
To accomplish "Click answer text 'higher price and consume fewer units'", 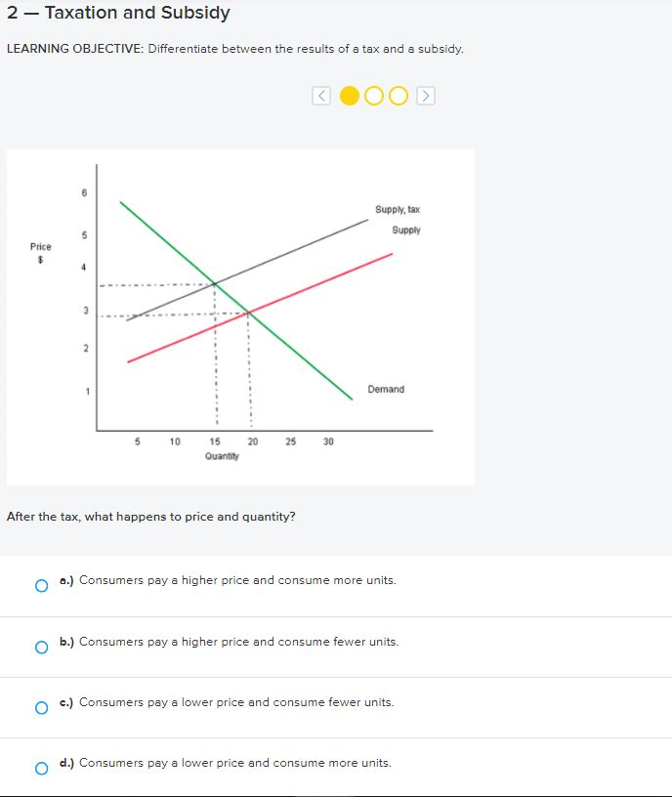I will coord(290,642).
